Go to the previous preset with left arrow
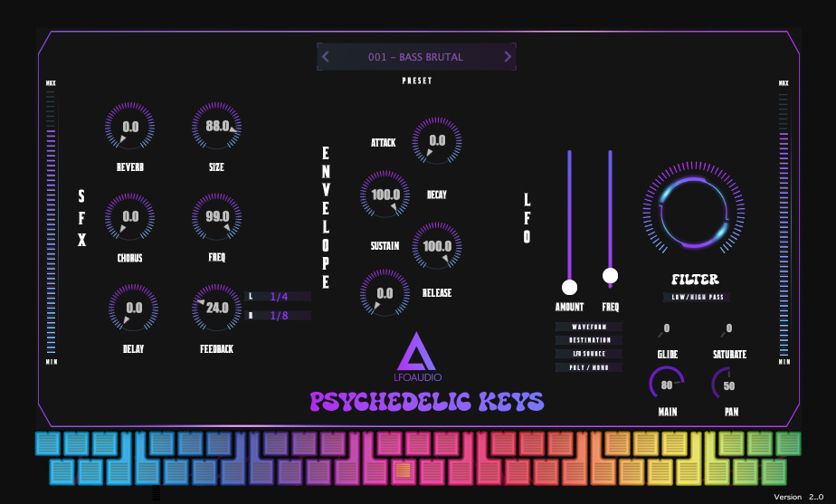Screen dimensions: 836x504 [x=326, y=56]
